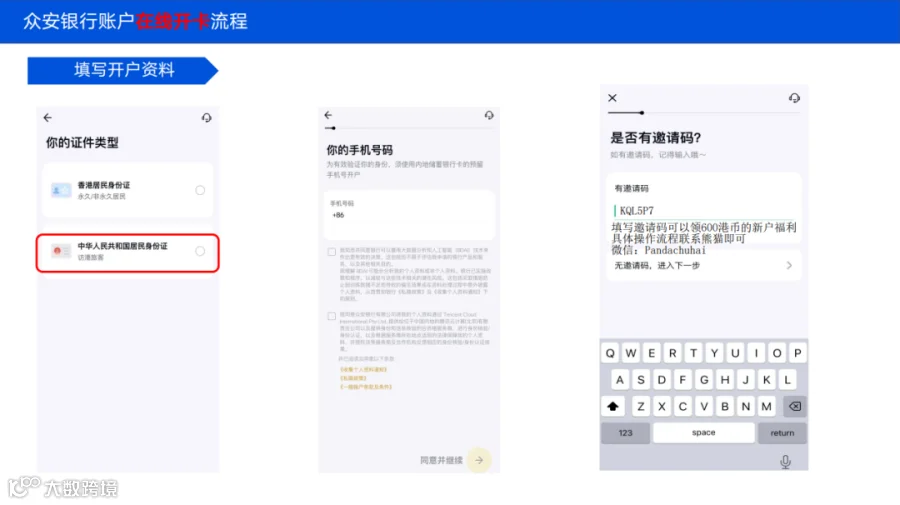
Task: Tap the N key on keyboard
Action: pos(746,406)
